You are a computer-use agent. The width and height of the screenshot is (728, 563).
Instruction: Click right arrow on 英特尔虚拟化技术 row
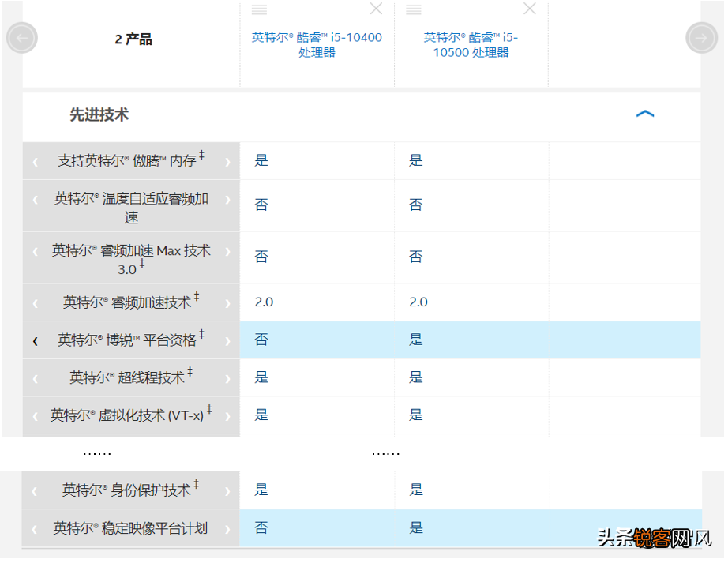click(x=227, y=415)
